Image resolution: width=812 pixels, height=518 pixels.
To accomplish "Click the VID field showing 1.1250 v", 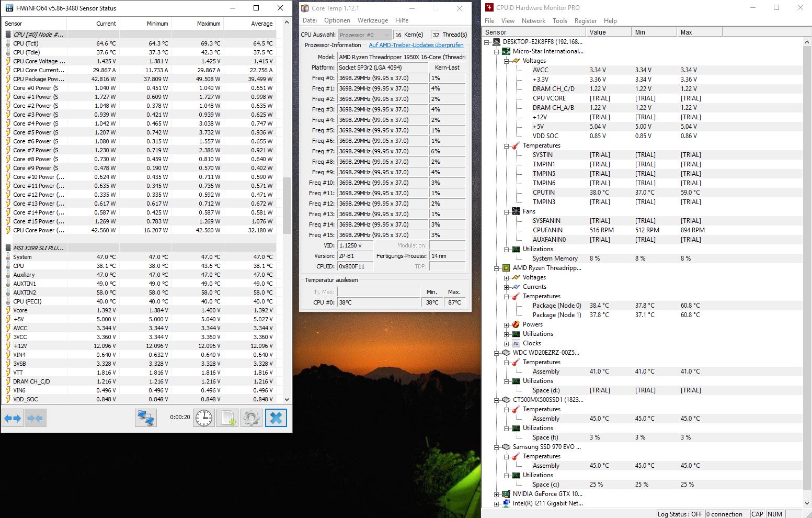I will [356, 245].
